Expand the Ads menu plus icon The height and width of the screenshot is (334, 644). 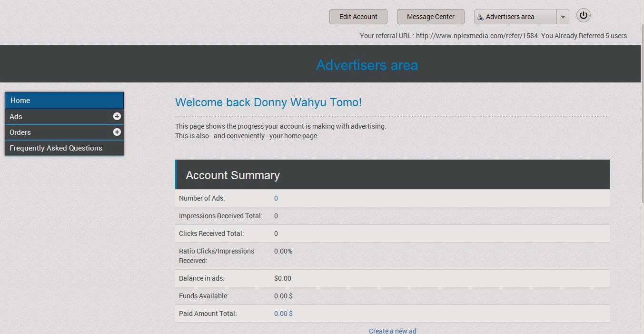(x=117, y=116)
